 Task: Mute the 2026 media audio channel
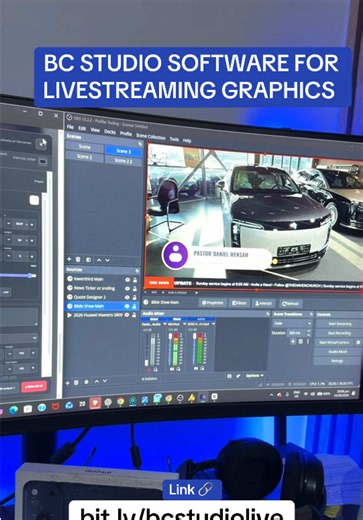196,368
